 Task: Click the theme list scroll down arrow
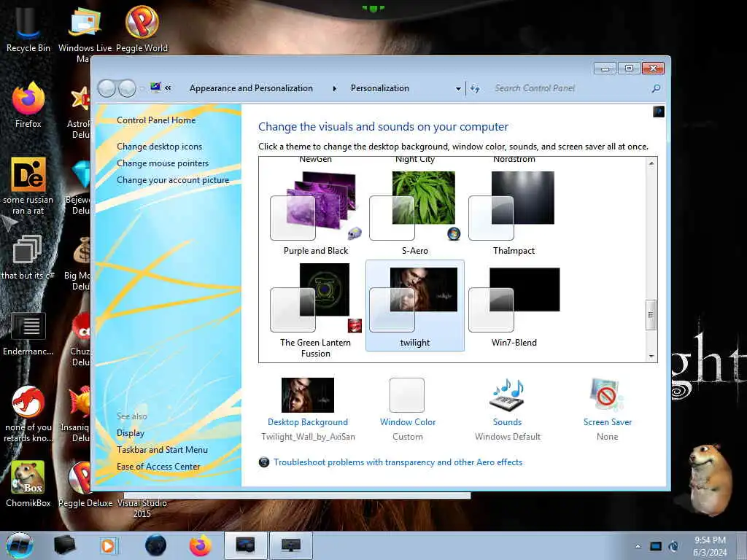[x=651, y=356]
